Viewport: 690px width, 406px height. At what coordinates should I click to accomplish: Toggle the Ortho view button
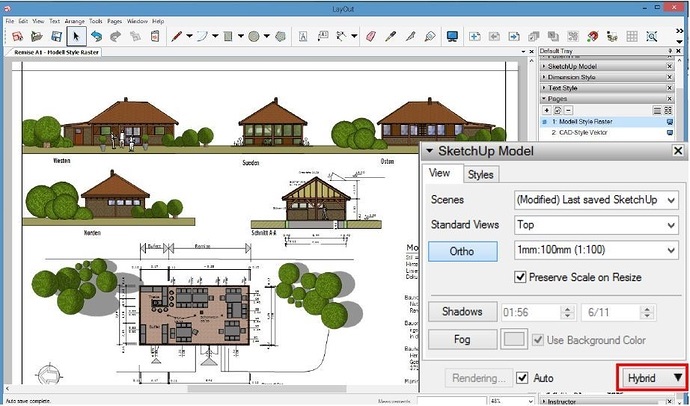click(461, 251)
